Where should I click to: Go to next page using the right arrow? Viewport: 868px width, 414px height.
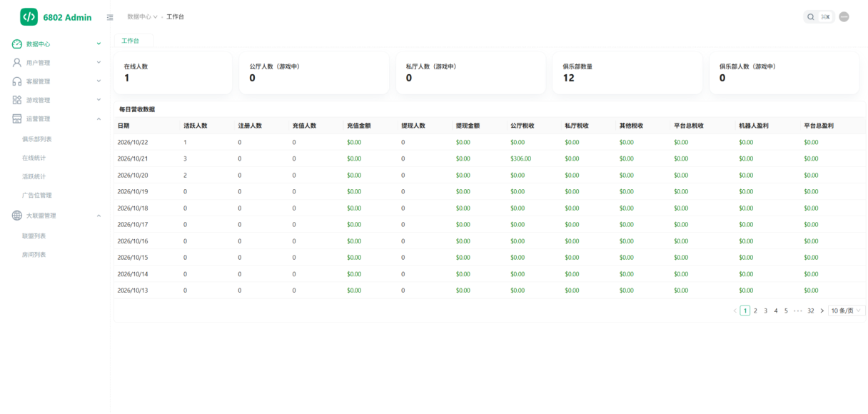[822, 311]
